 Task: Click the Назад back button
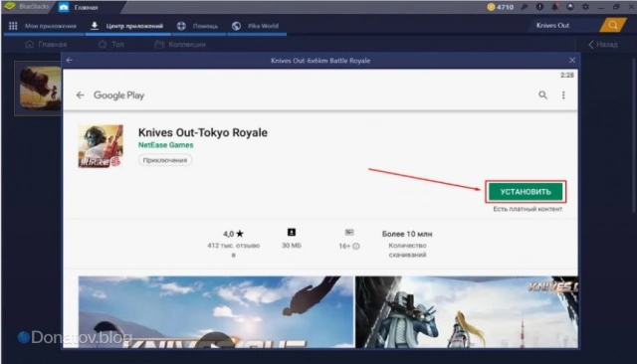click(x=603, y=44)
